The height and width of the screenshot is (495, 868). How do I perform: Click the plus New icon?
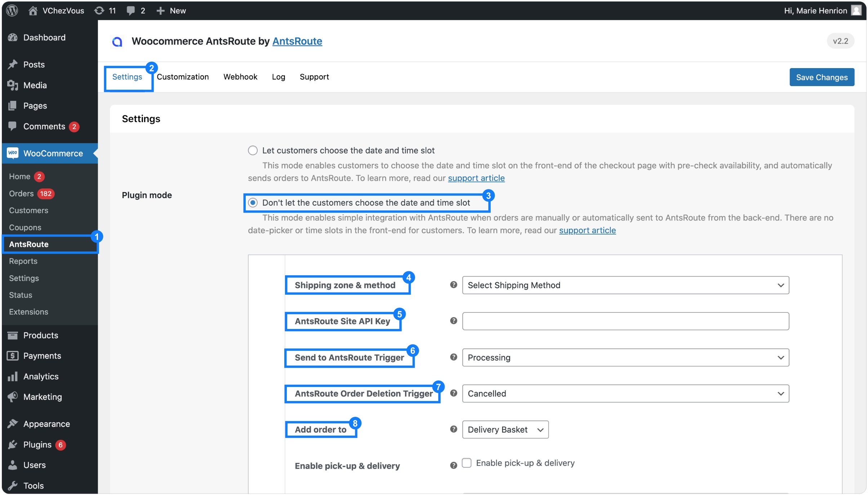160,10
